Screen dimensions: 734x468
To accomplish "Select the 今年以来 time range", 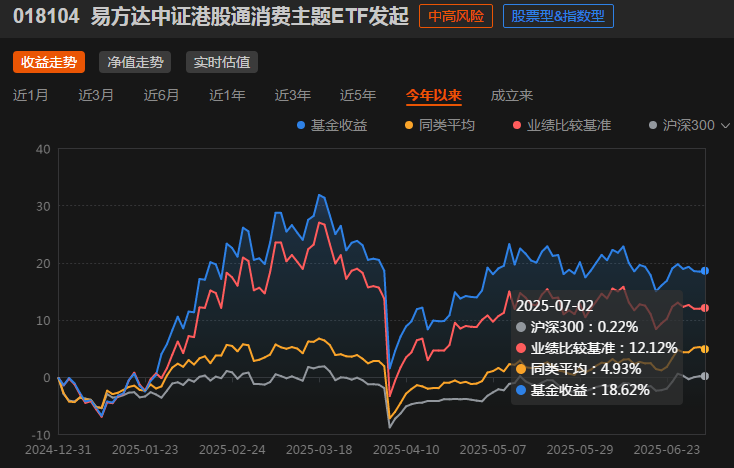I will coord(434,95).
